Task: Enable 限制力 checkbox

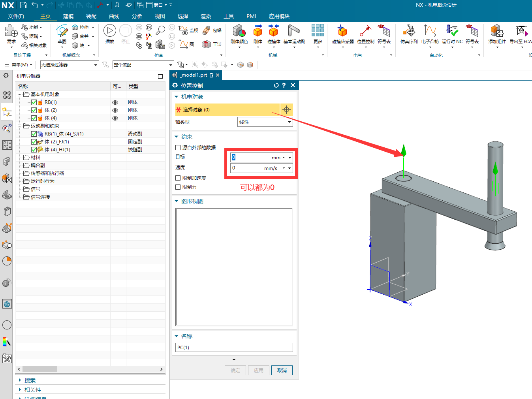Action: click(x=178, y=187)
